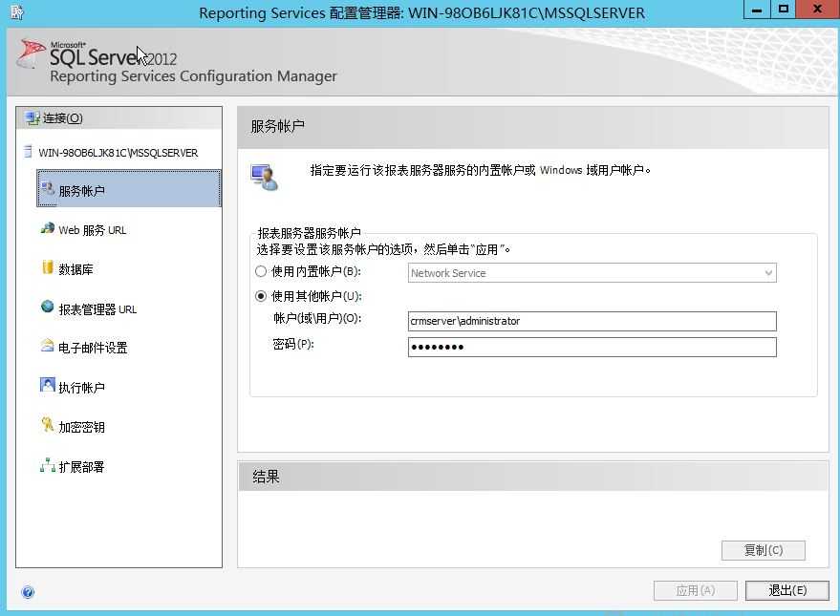The image size is (840, 616).
Task: Click 'Reporting Services Configuration Manager' banner text
Action: coord(193,76)
